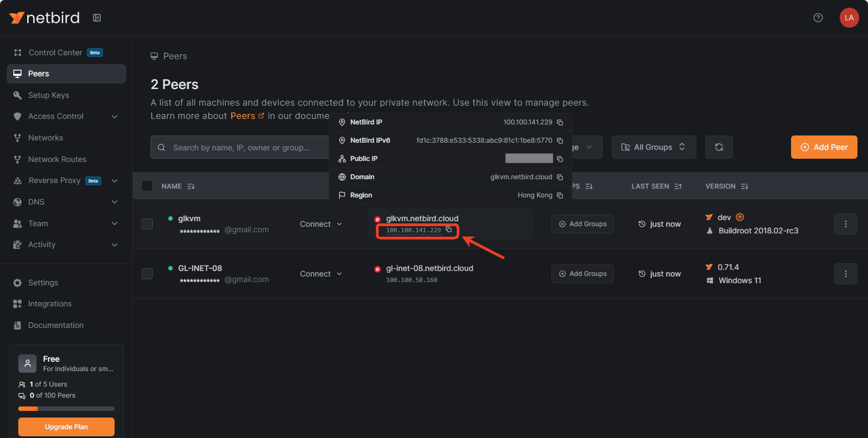
Task: Click the Peers monitor icon in the breadcrumb
Action: pyautogui.click(x=154, y=56)
